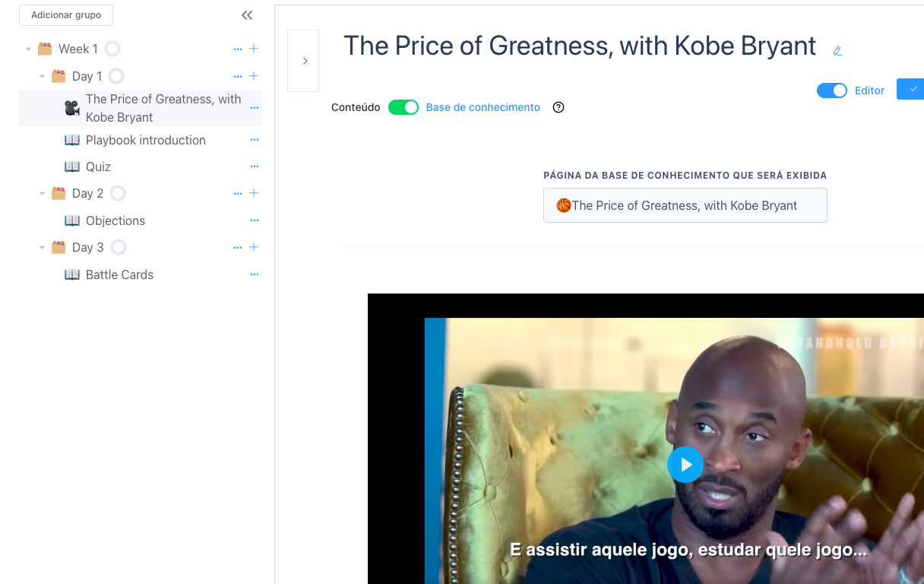Click the Day 1 progress circle
The width and height of the screenshot is (924, 584).
[x=116, y=76]
